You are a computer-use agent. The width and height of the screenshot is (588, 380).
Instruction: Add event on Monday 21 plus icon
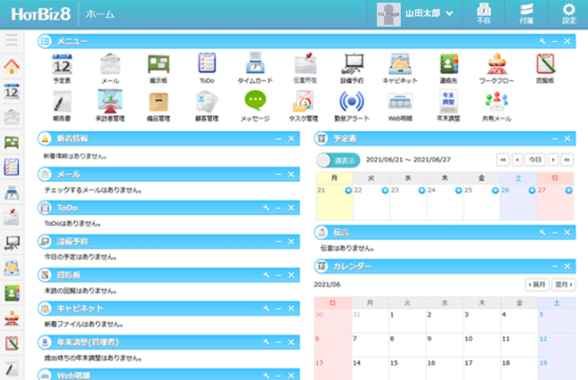point(348,191)
